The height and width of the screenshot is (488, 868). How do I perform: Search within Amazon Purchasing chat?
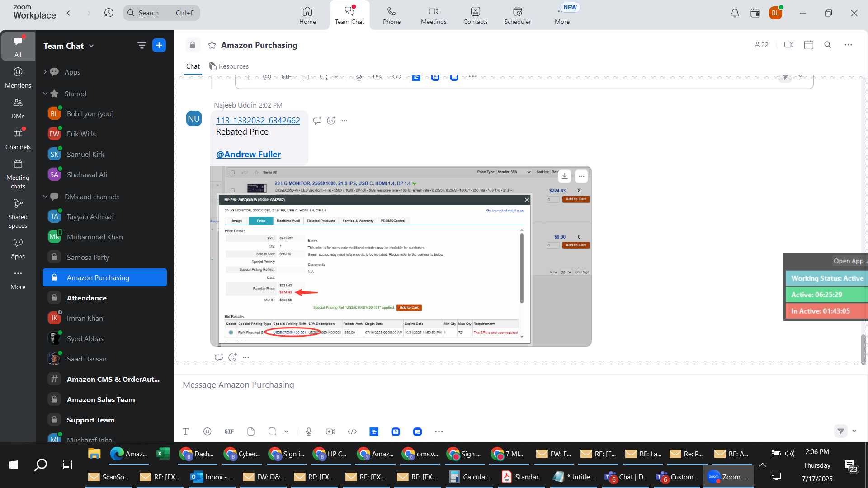(x=828, y=45)
